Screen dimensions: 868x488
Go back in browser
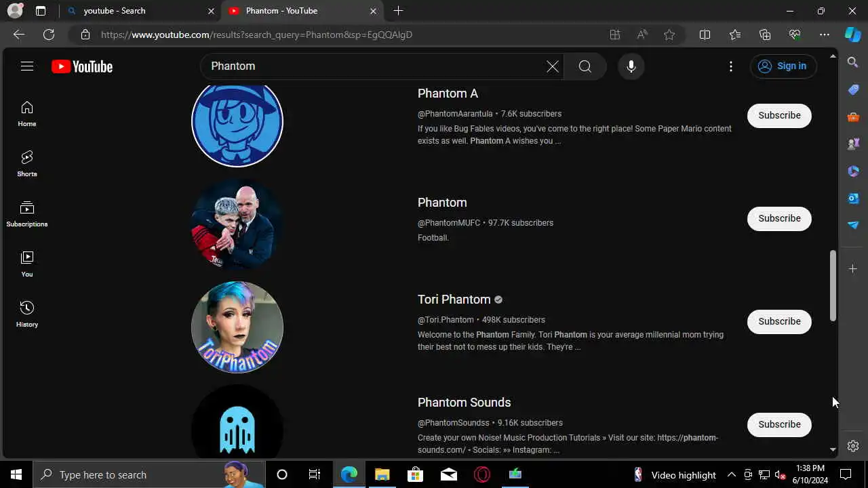pyautogui.click(x=19, y=35)
